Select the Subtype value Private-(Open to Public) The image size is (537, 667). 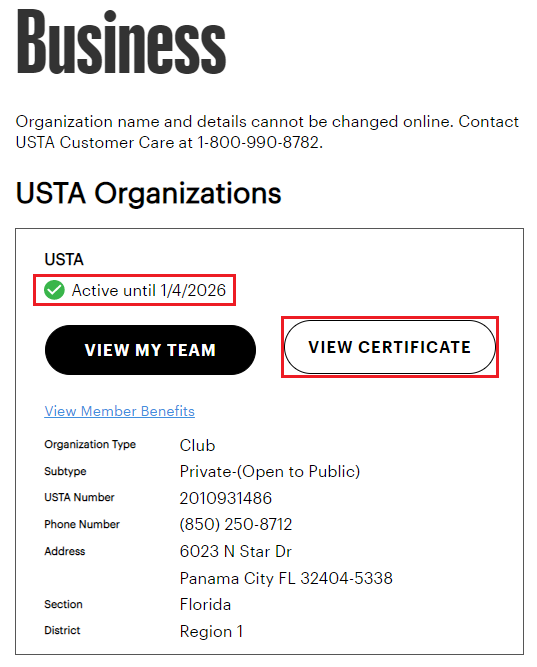pyautogui.click(x=270, y=472)
